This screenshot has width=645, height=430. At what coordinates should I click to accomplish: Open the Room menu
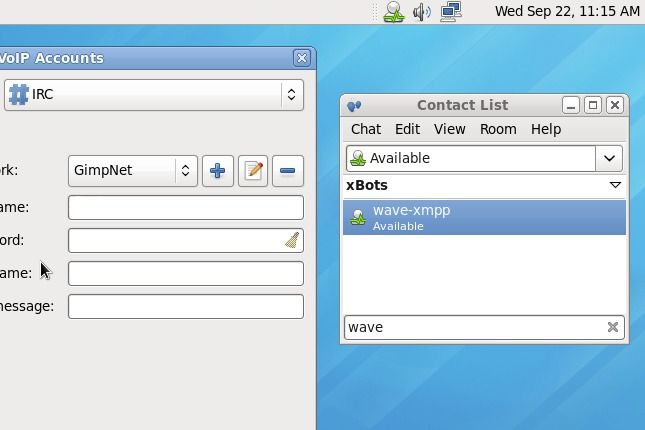tap(498, 129)
